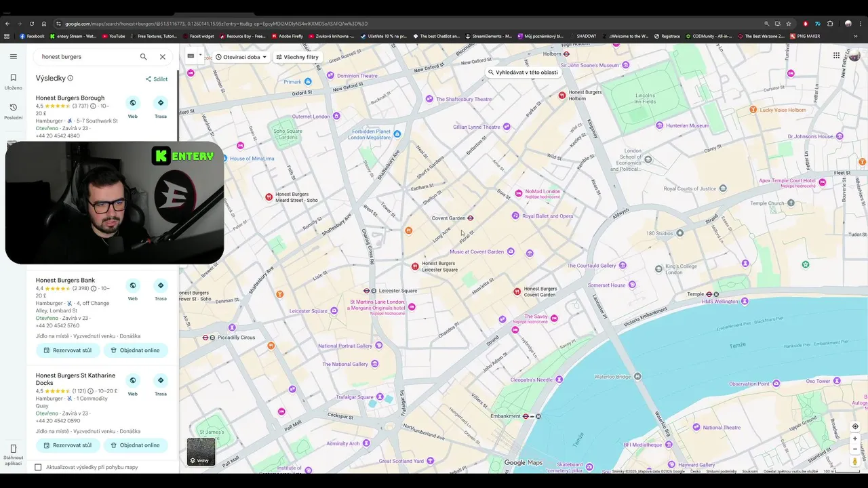Clear the honest burgers search
868x488 pixels.
163,57
